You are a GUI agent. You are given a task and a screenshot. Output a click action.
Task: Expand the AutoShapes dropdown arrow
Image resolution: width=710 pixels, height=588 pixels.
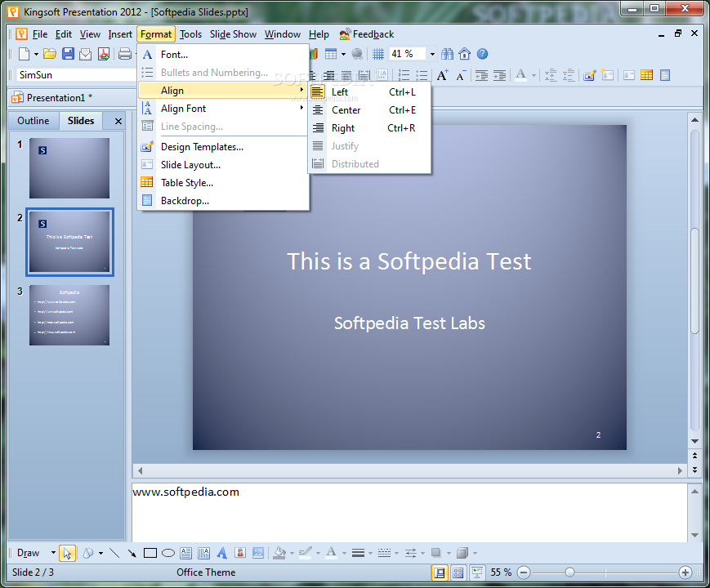point(100,553)
